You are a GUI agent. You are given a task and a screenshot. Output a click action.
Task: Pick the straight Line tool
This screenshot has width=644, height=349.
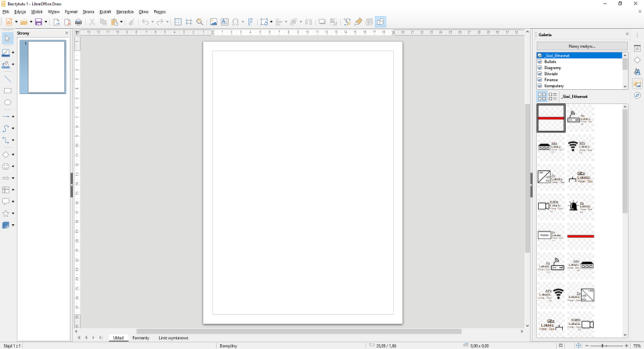point(7,79)
